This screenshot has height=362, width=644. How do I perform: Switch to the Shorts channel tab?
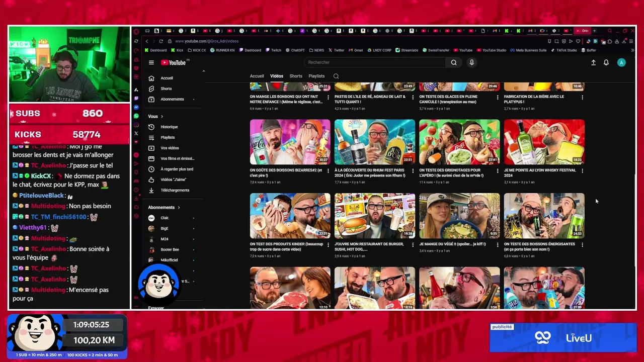(296, 76)
